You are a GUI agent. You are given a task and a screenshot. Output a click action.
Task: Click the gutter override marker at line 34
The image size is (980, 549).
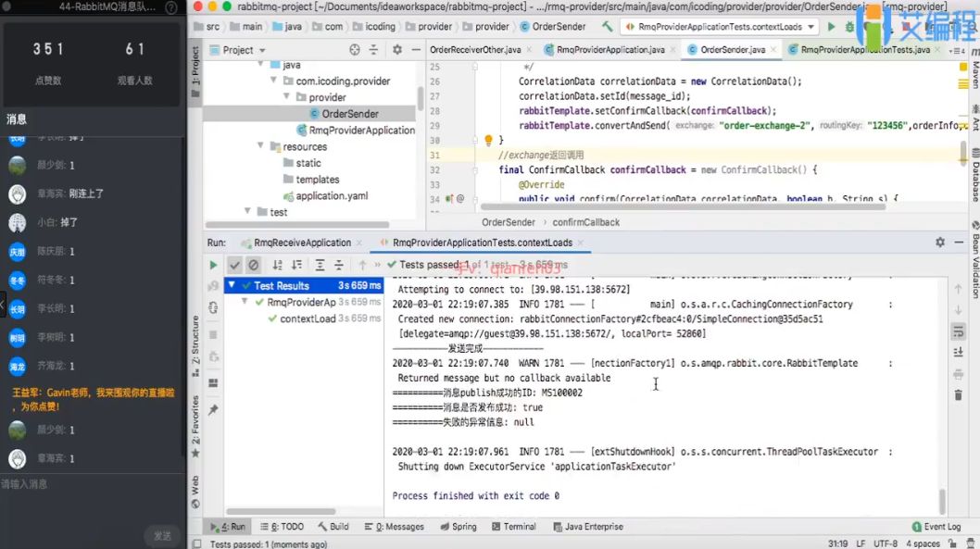click(449, 199)
